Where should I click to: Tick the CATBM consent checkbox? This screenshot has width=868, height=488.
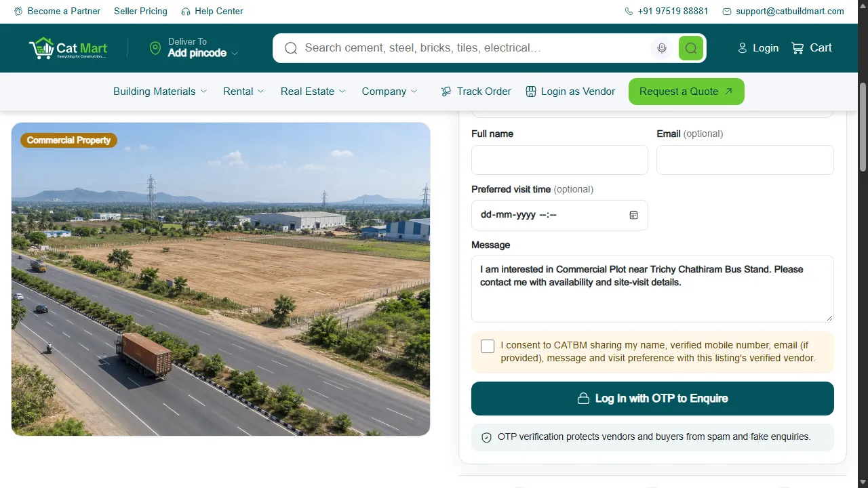point(488,346)
